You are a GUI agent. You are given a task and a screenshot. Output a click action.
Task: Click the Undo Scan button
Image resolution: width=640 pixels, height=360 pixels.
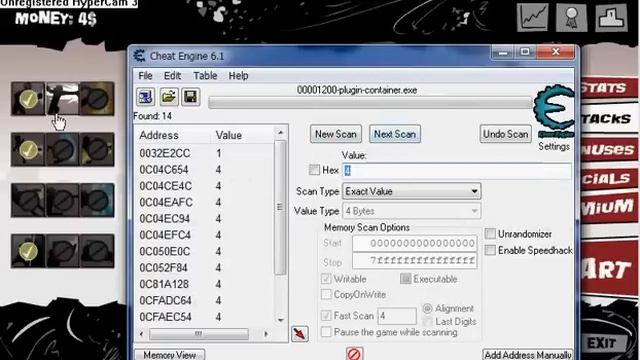pos(505,134)
